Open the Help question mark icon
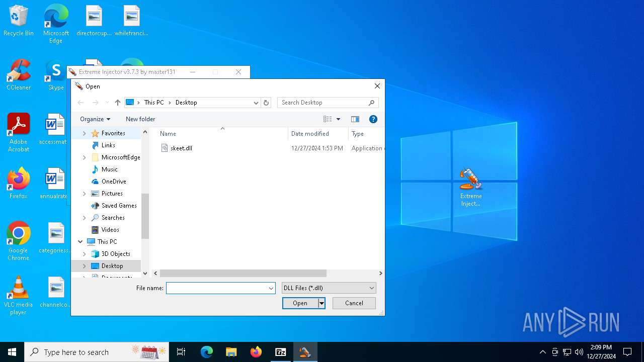 coord(373,119)
